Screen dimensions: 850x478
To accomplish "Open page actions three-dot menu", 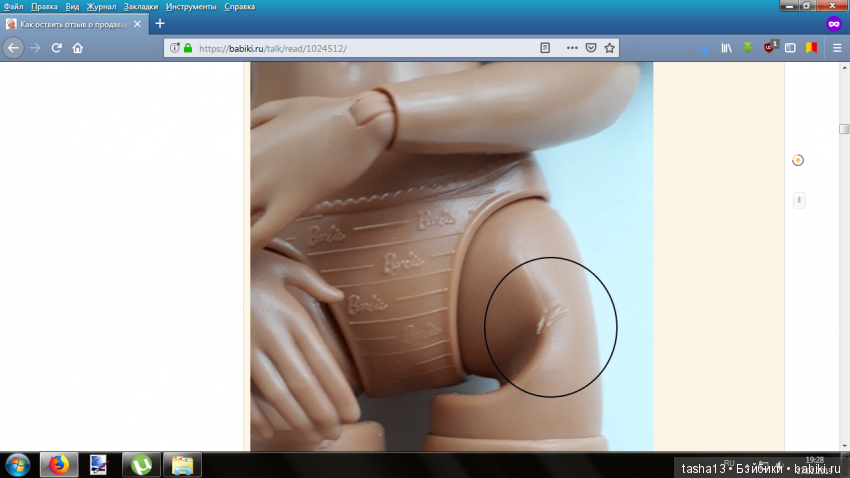I will coord(572,47).
